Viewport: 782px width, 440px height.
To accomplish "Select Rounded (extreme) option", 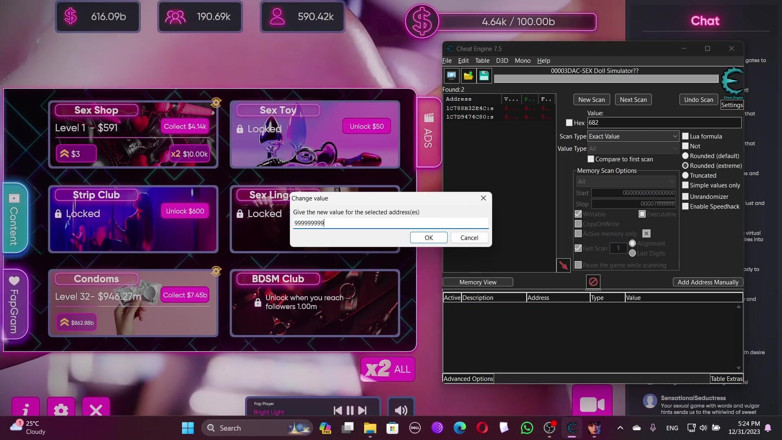I will pyautogui.click(x=685, y=166).
